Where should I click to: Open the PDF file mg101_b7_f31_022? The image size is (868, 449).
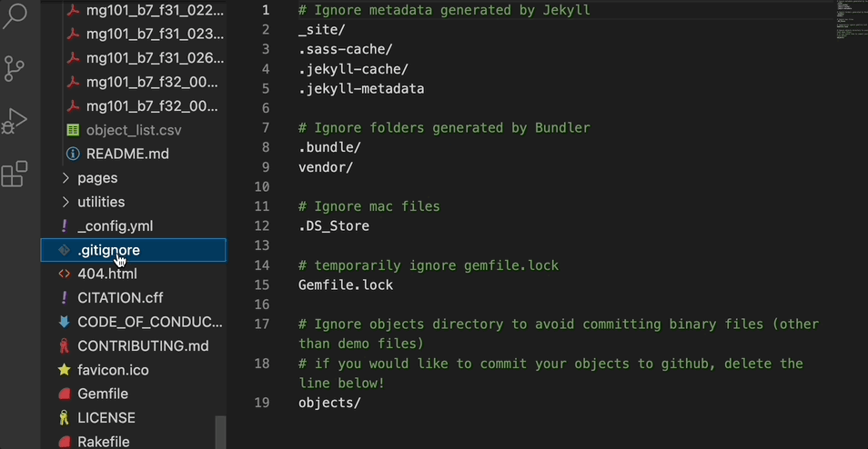(x=155, y=11)
